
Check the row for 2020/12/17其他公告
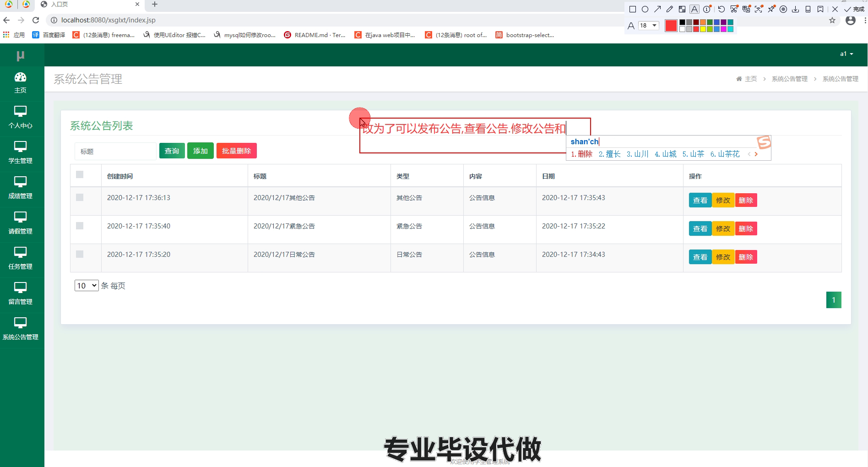pos(80,197)
